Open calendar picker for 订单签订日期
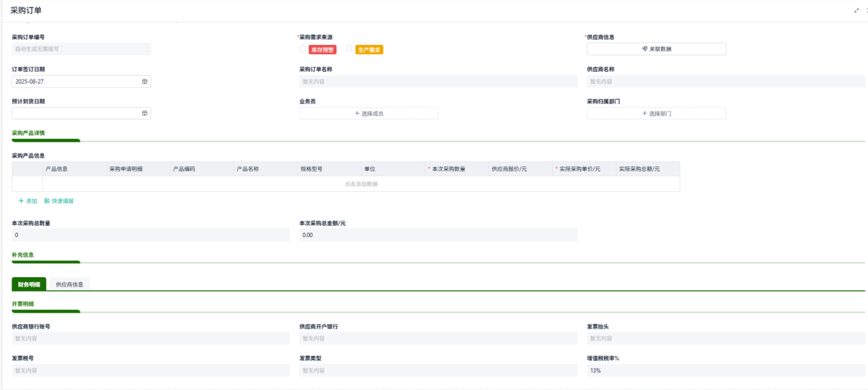 pyautogui.click(x=145, y=82)
